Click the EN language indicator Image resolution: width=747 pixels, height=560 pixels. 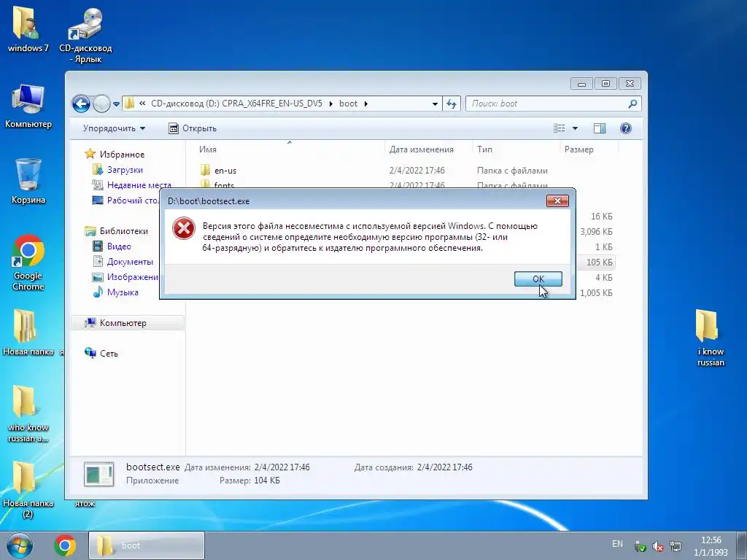point(617,544)
